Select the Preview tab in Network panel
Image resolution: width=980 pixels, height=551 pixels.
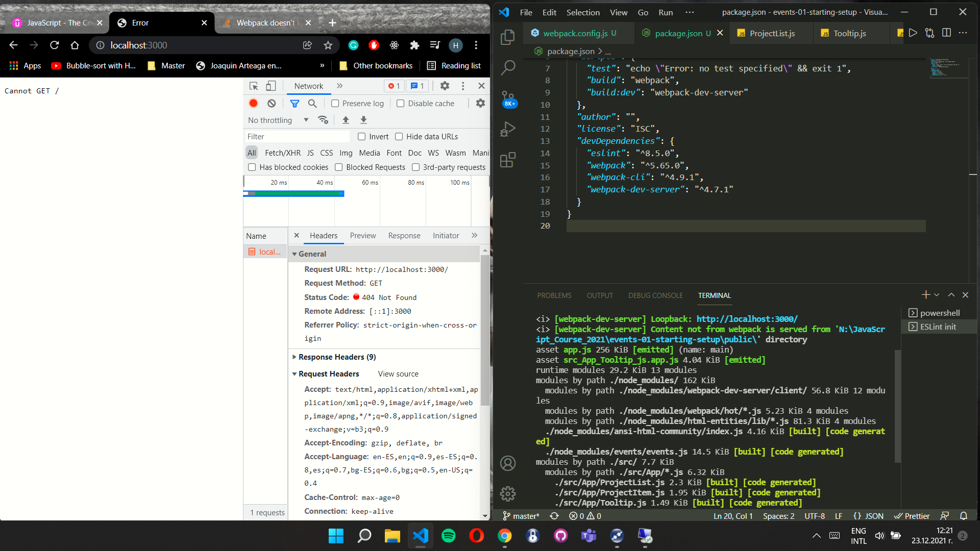[363, 236]
